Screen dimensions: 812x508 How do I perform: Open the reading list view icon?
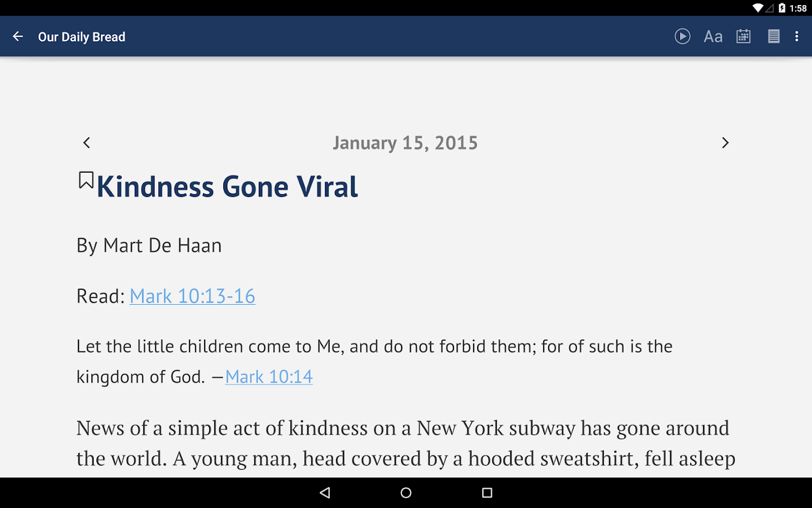pos(774,37)
